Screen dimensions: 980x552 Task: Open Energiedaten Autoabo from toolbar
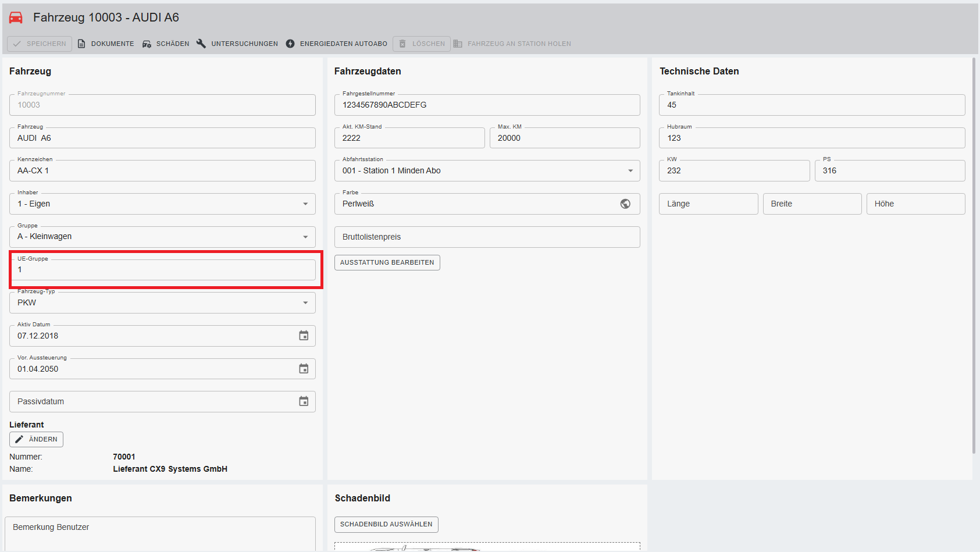pyautogui.click(x=337, y=44)
